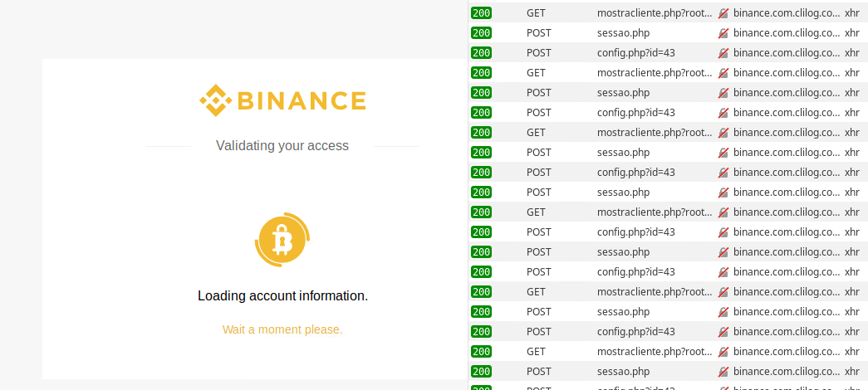Click the BINANCE wordmark text
The width and height of the screenshot is (868, 390).
pos(302,101)
